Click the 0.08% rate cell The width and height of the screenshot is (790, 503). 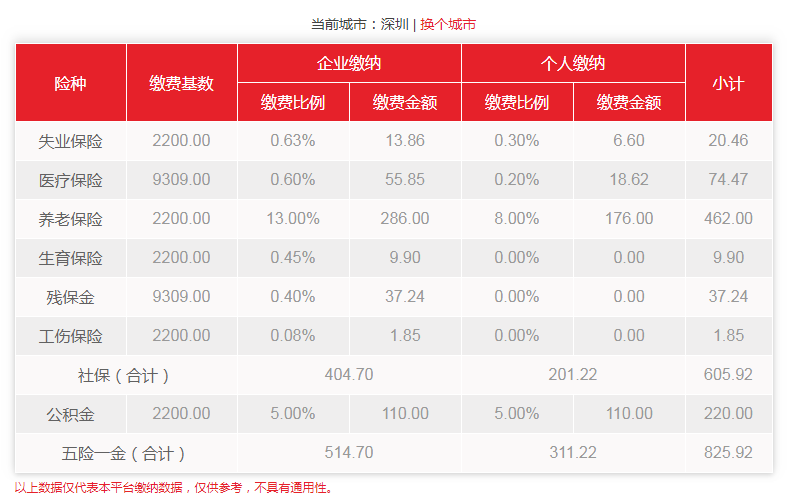(293, 336)
